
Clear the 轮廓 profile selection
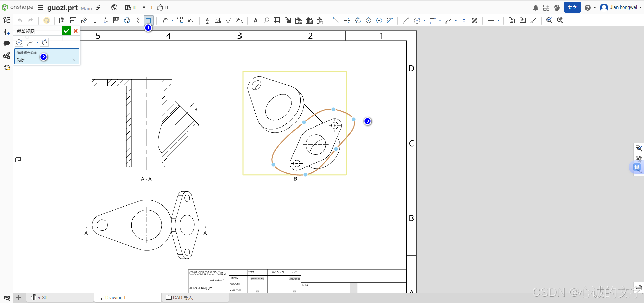click(x=74, y=60)
